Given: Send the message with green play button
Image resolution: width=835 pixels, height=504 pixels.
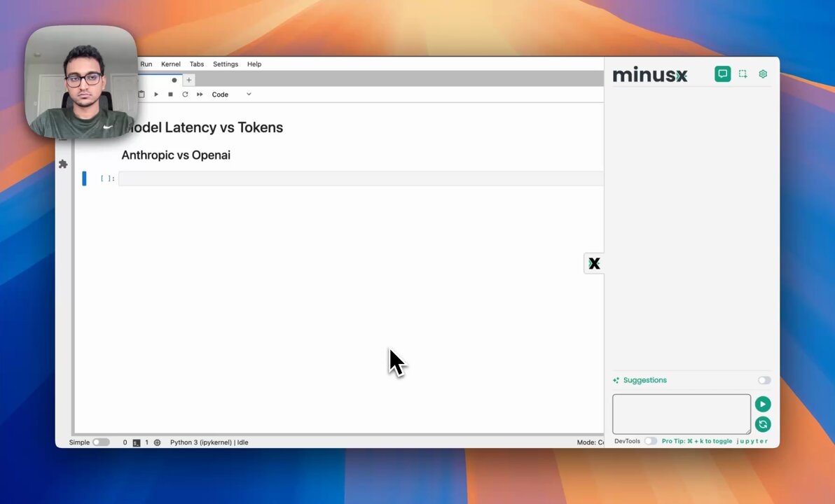Looking at the screenshot, I should click(x=763, y=404).
